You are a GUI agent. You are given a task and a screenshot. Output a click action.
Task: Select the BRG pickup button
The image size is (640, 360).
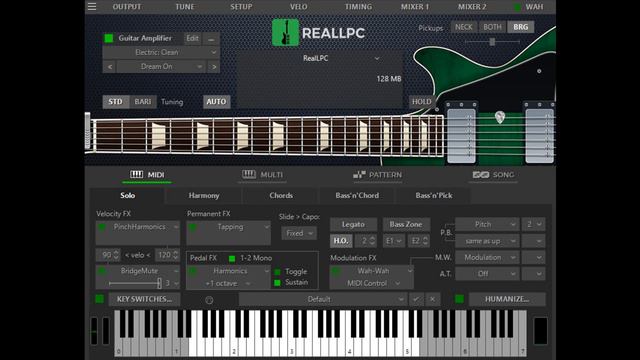pos(520,27)
